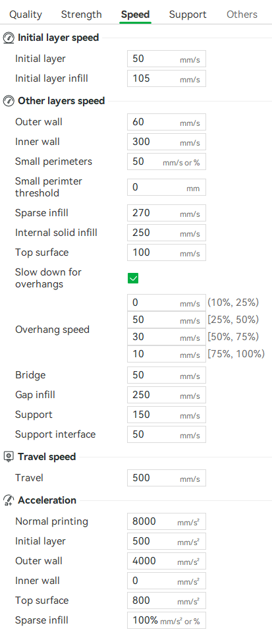Go to the Others tab
This screenshot has width=272, height=644.
point(242,15)
